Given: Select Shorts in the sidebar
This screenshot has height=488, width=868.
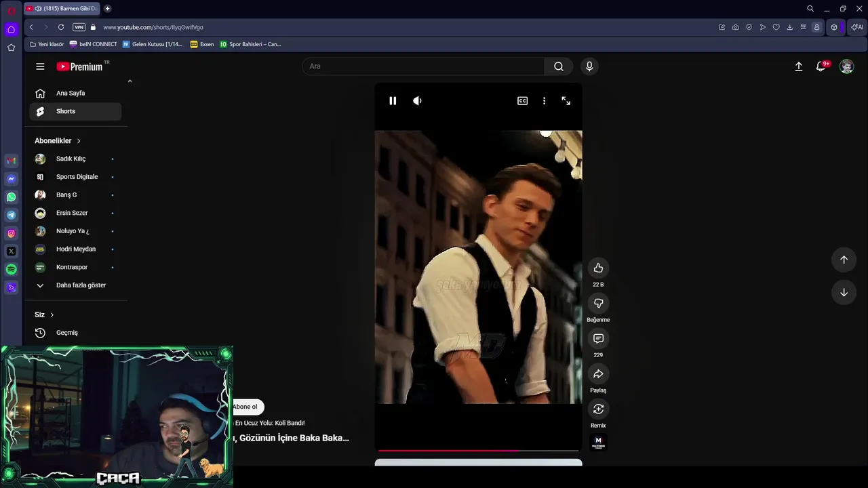Looking at the screenshot, I should (75, 111).
